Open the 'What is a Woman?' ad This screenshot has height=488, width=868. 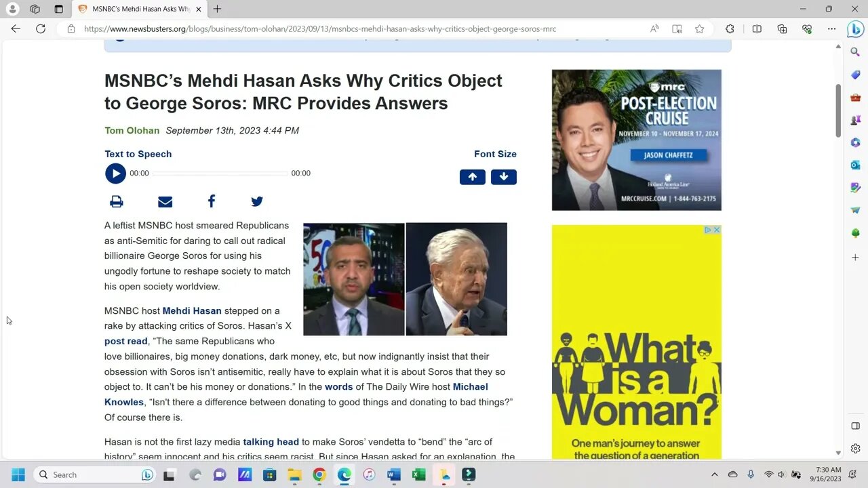click(637, 342)
